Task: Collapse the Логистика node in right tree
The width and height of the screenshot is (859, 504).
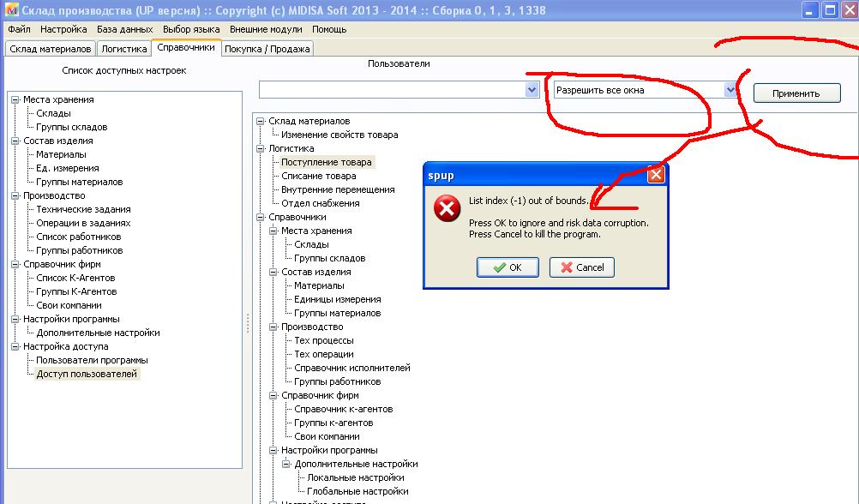Action: [260, 148]
